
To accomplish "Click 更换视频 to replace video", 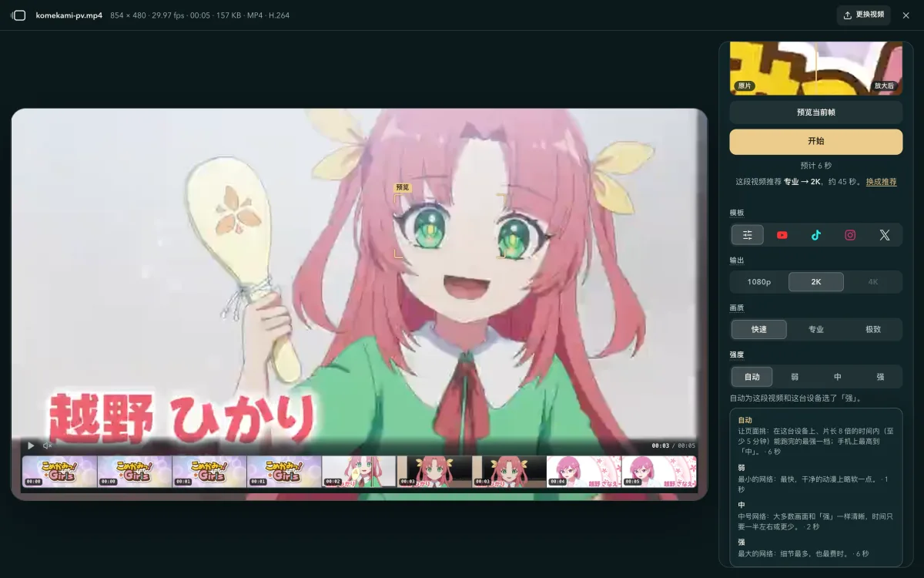I will [x=864, y=15].
